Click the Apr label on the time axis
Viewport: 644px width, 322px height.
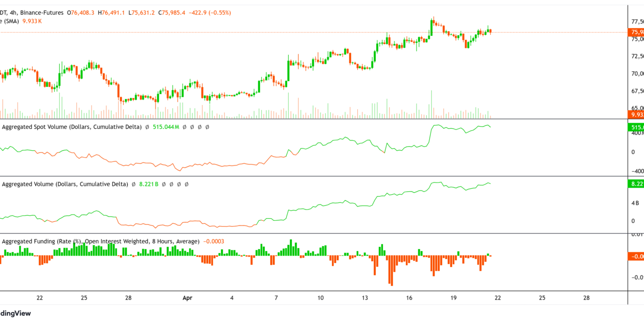pyautogui.click(x=187, y=297)
